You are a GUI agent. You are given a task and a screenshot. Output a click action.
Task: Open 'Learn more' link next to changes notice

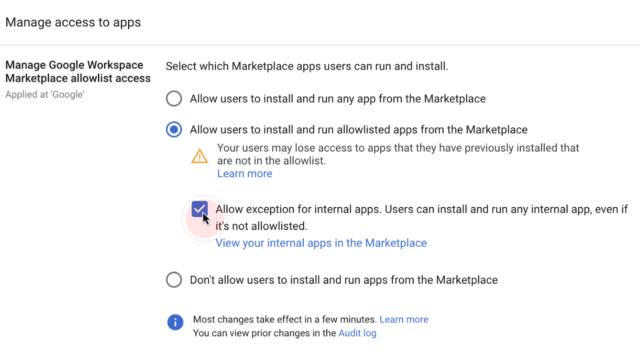[x=404, y=319]
